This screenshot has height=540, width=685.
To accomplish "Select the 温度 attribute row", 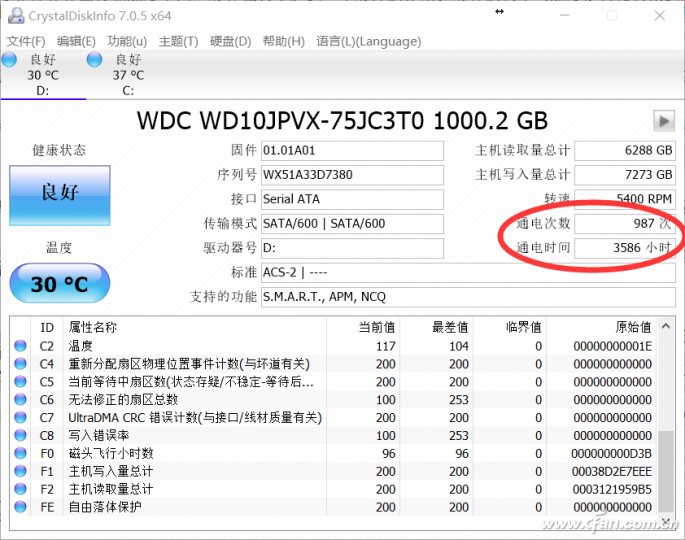I will 333,346.
